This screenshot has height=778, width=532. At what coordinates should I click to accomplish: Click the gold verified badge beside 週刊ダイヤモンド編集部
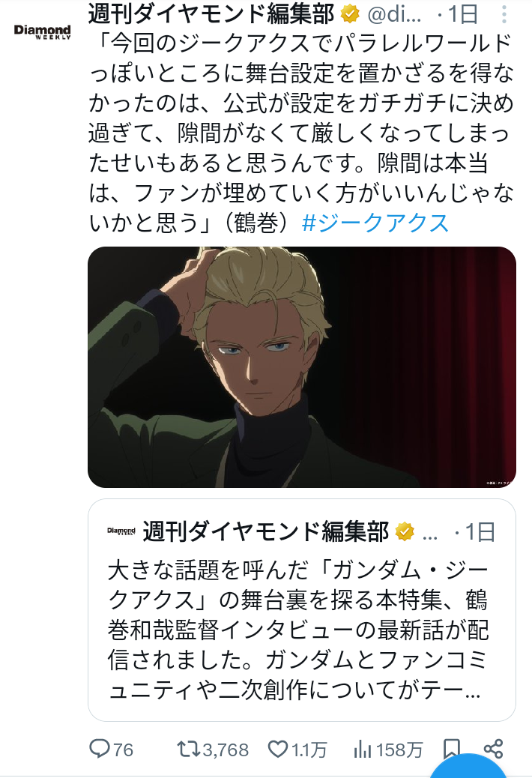click(350, 14)
